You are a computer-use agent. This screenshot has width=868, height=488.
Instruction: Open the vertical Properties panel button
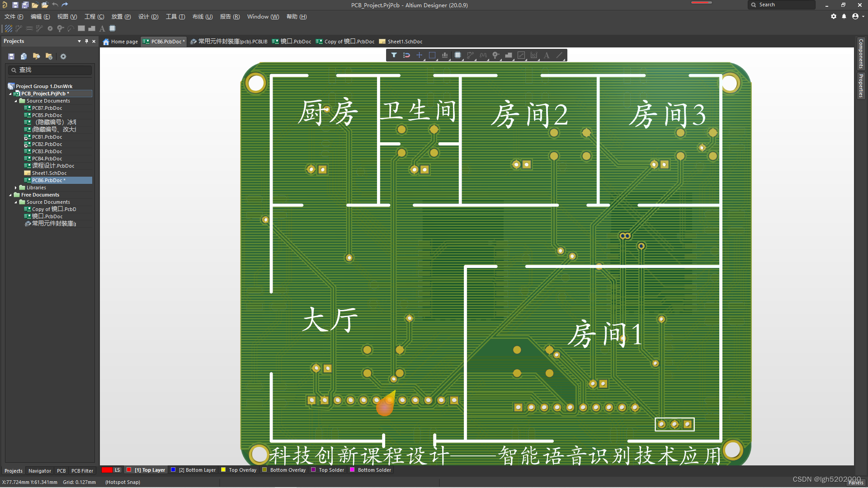[x=861, y=86]
